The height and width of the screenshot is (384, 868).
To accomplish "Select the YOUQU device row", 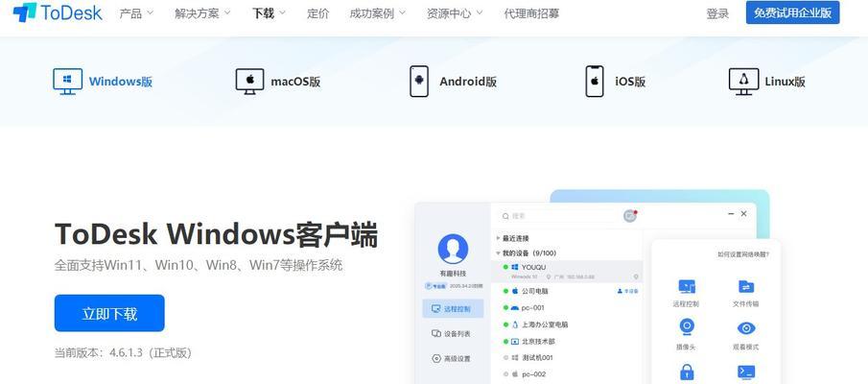I will pos(566,272).
